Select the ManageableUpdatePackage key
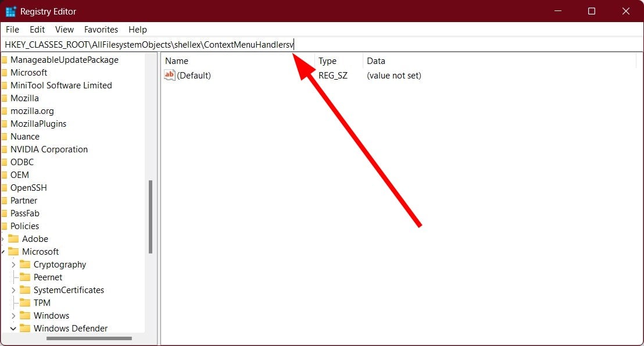 point(65,60)
